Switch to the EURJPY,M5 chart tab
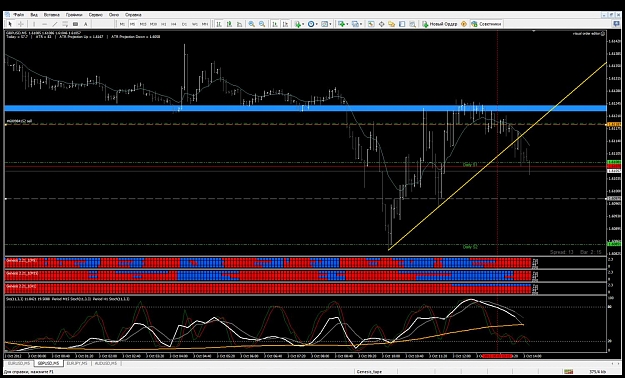 pyautogui.click(x=77, y=364)
